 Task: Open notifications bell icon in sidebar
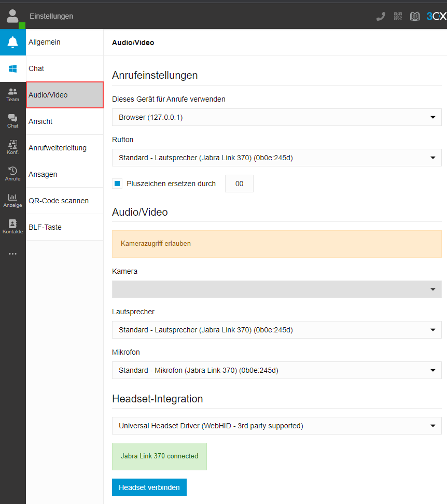pyautogui.click(x=13, y=42)
